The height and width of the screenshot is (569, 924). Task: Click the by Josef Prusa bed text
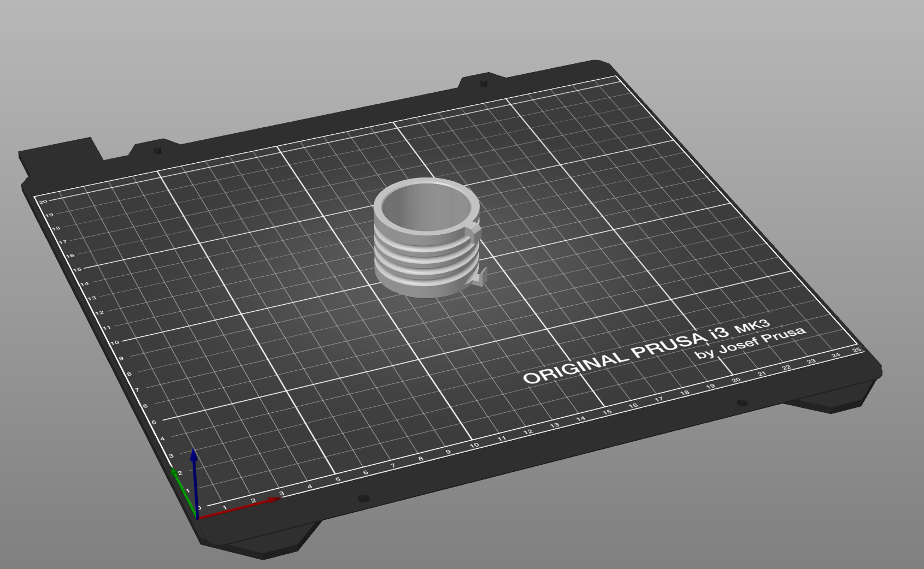tap(750, 343)
